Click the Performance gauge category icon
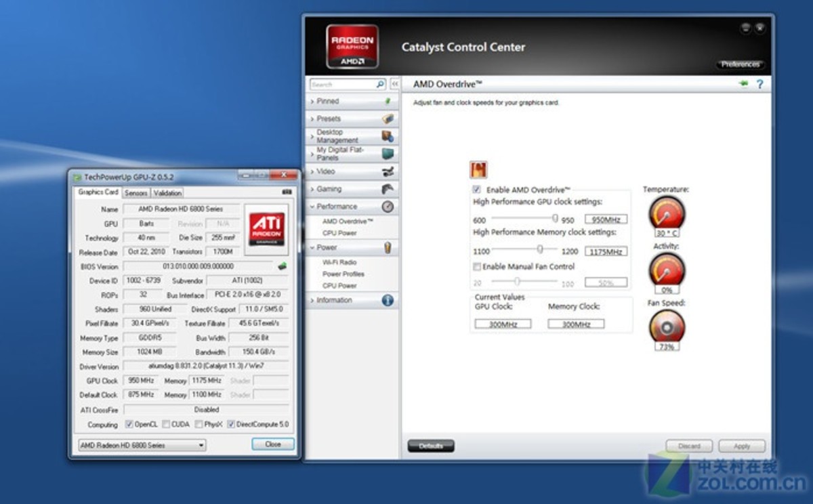813x504 pixels. 388,207
